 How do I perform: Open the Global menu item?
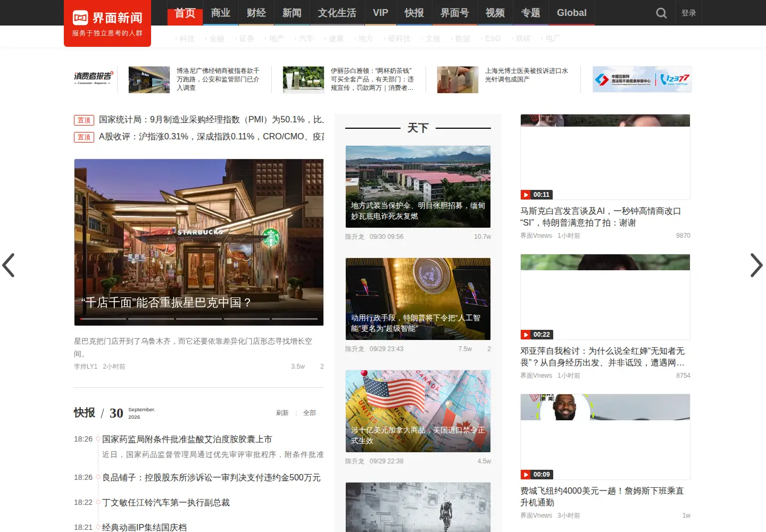(x=572, y=13)
